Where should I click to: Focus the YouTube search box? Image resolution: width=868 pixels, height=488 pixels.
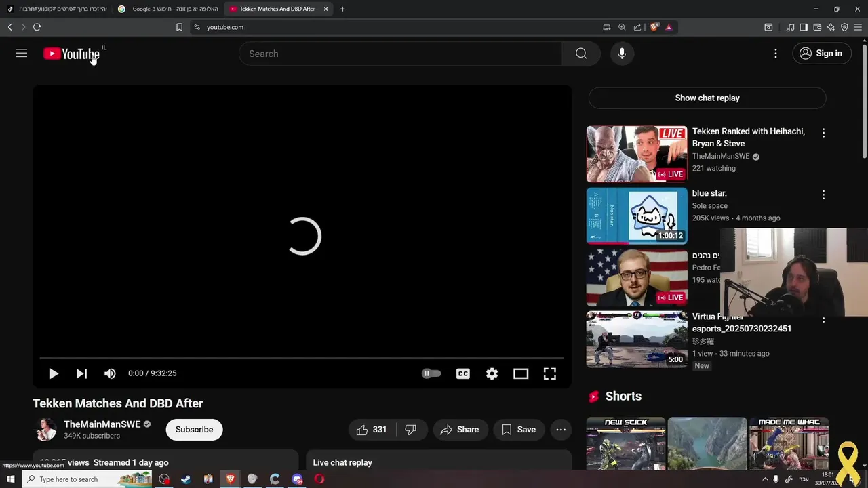click(x=400, y=54)
